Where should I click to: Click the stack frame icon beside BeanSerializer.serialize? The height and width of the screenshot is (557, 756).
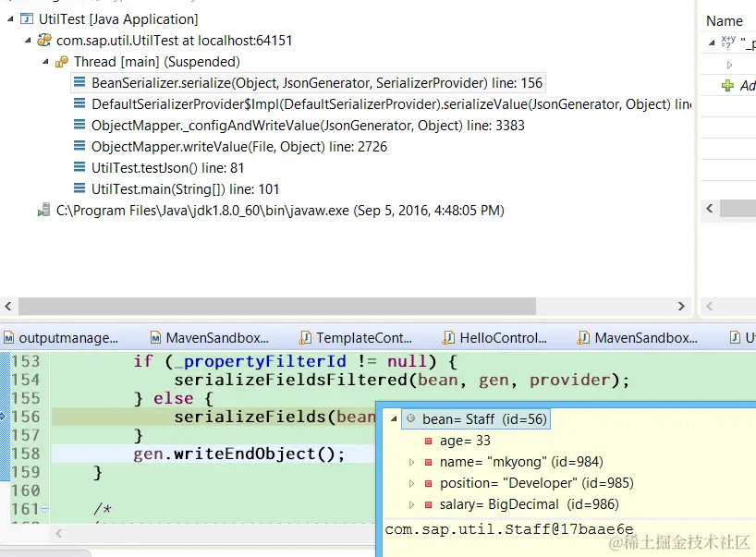[79, 82]
